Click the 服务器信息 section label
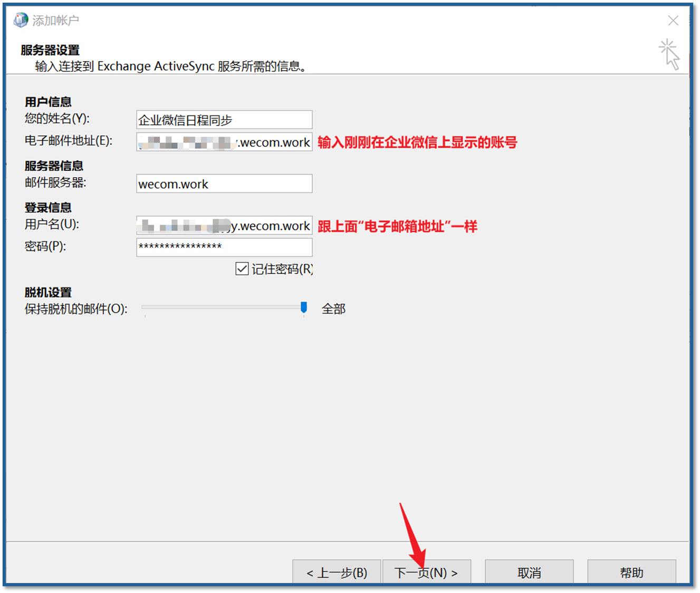Screen dimensions: 700x593 click(x=54, y=166)
